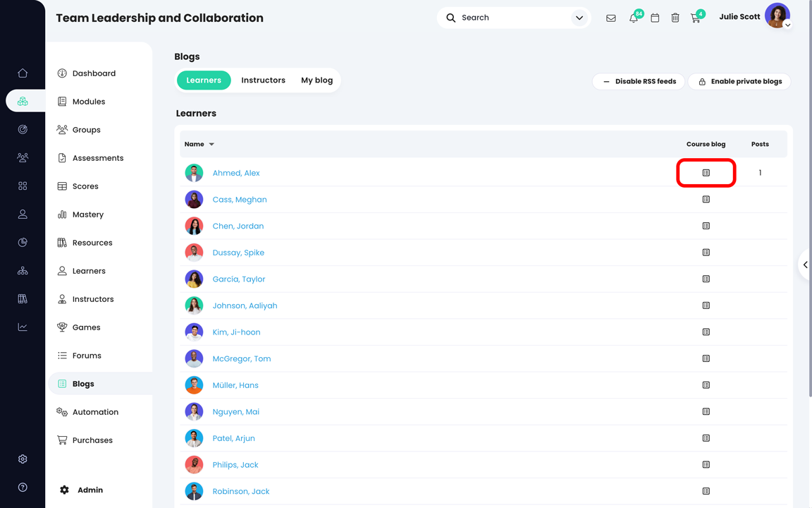Viewport: 812px width, 508px height.
Task: Open course blog icon for Garcia, Taylor
Action: click(706, 279)
